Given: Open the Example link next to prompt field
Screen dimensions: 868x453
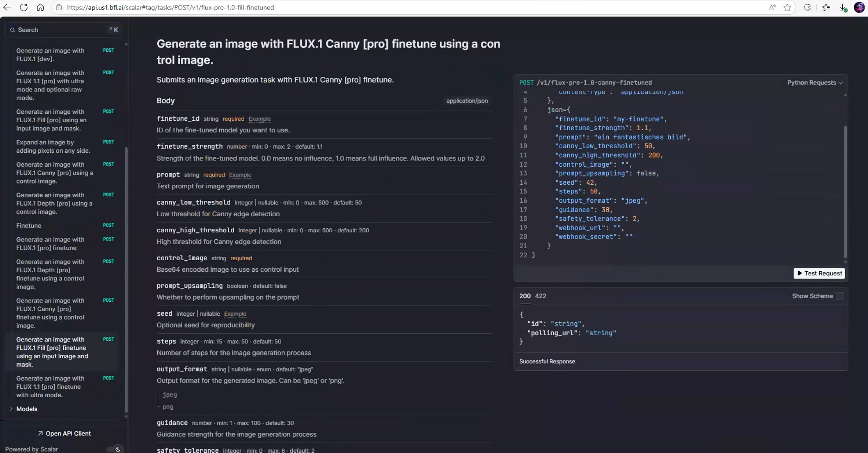Looking at the screenshot, I should pos(240,175).
